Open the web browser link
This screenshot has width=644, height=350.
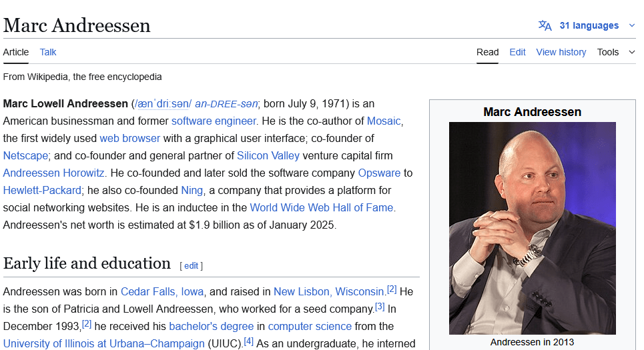point(129,138)
